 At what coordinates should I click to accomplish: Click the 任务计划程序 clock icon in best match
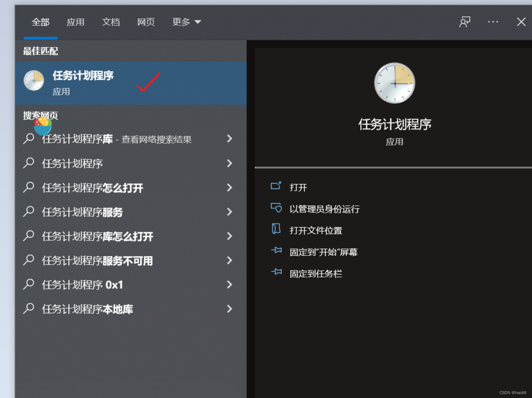coord(33,81)
